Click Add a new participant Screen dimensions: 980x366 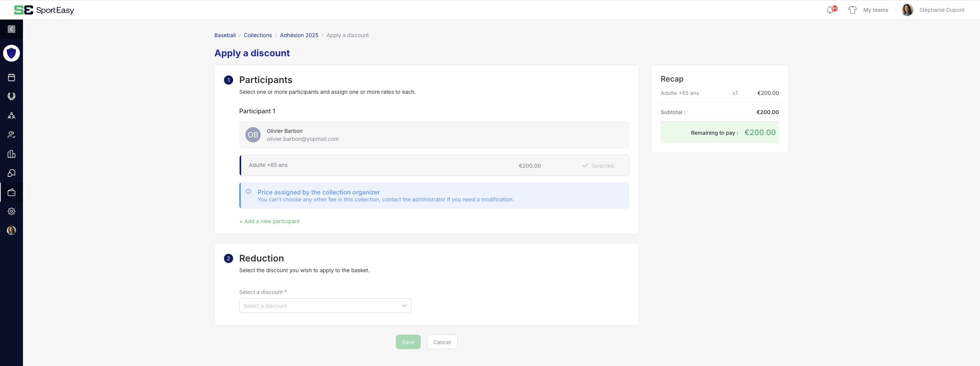[269, 221]
